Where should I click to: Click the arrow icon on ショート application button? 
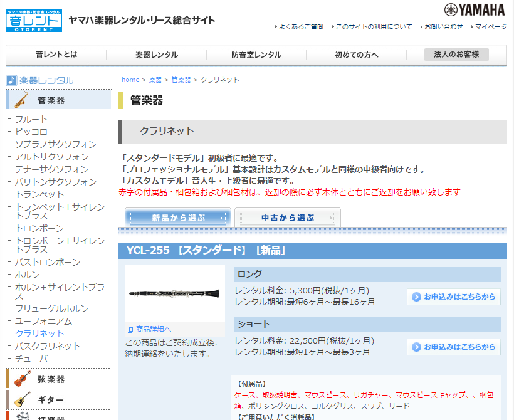(416, 347)
